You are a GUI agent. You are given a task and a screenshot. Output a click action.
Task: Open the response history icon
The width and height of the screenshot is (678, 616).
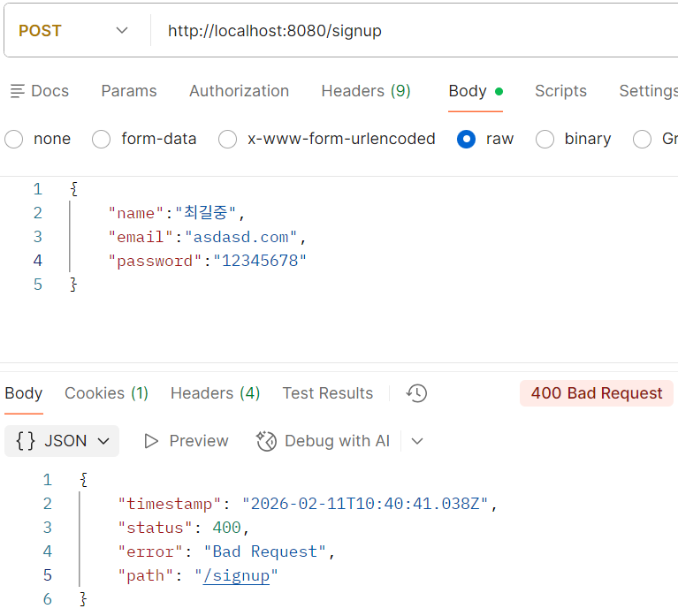pos(416,393)
